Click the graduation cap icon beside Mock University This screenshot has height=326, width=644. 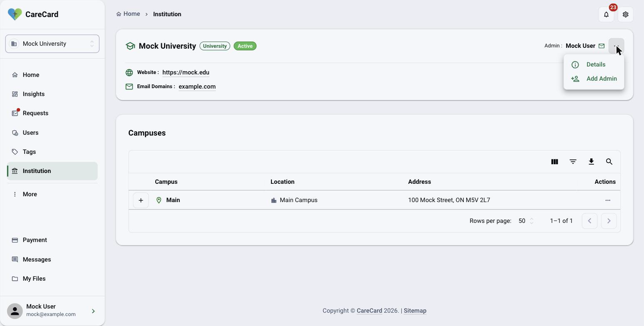[x=130, y=46]
